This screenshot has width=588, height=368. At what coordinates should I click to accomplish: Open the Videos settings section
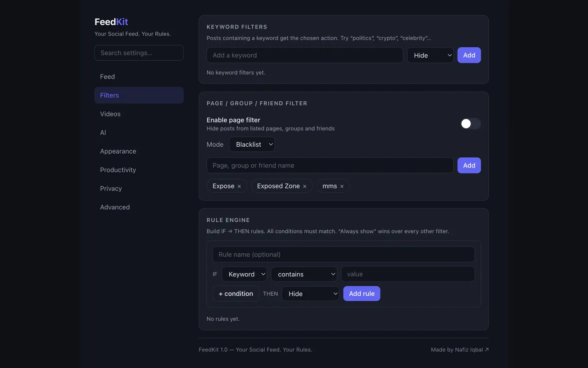coord(139,114)
